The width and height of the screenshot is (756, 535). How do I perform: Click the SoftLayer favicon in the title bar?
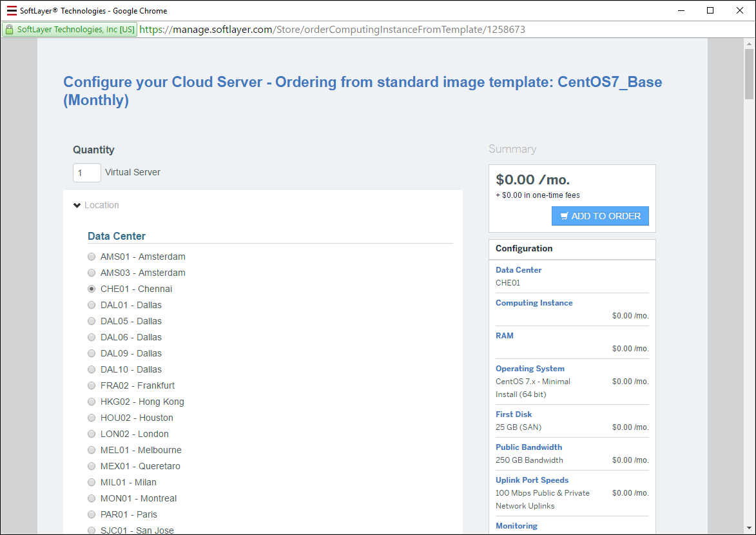click(12, 10)
